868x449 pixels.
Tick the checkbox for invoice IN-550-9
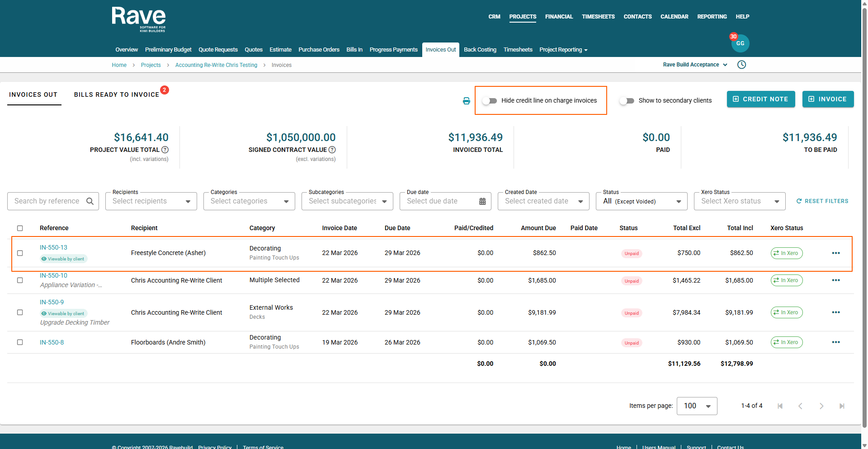20,312
